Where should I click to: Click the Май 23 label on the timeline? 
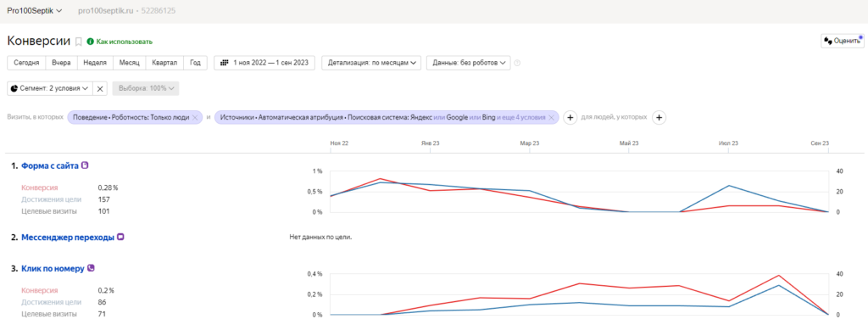pyautogui.click(x=629, y=143)
